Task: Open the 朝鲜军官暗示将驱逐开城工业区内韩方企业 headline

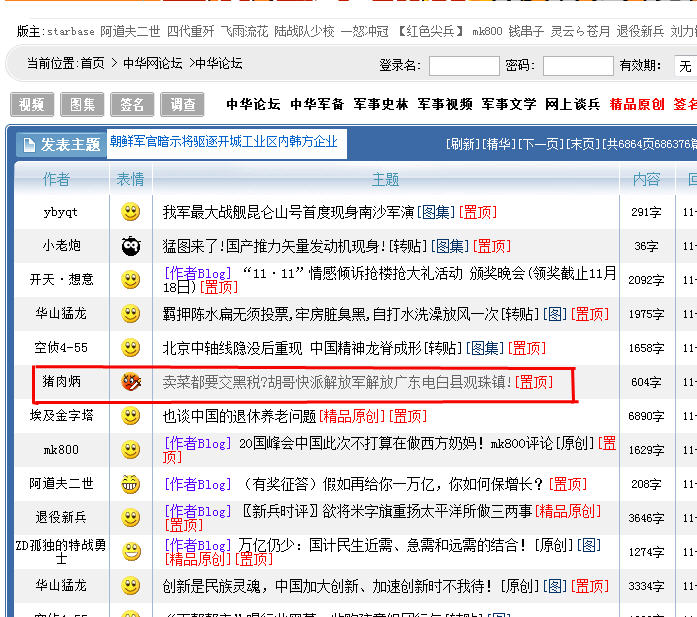Action: (224, 142)
